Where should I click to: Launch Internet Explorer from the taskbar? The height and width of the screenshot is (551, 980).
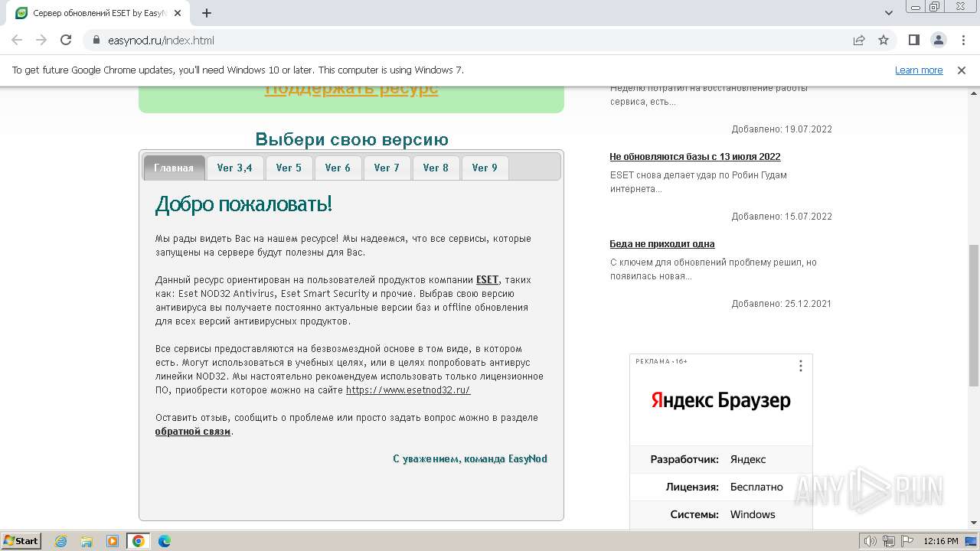pos(61,541)
